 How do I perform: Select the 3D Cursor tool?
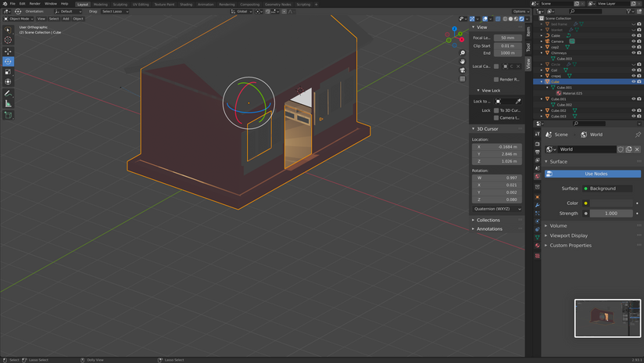pyautogui.click(x=8, y=40)
